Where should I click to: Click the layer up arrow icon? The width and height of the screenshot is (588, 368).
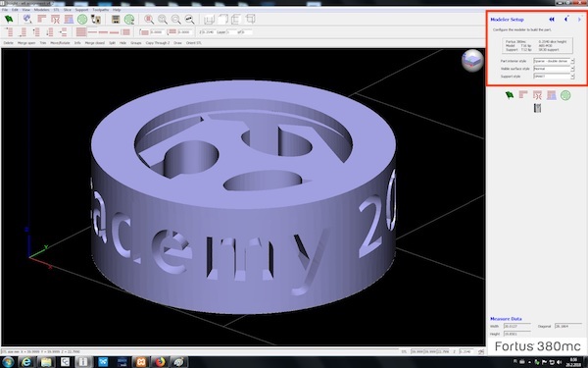[x=36, y=32]
